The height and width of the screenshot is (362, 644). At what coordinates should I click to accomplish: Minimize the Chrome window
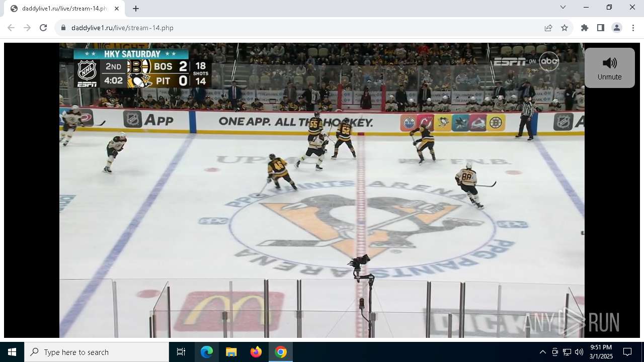coord(586,7)
